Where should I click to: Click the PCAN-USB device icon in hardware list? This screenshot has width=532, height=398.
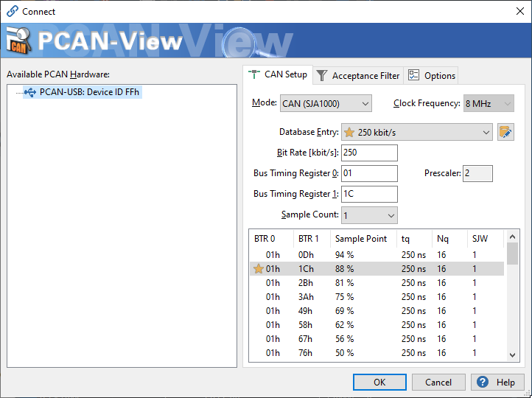click(x=30, y=92)
